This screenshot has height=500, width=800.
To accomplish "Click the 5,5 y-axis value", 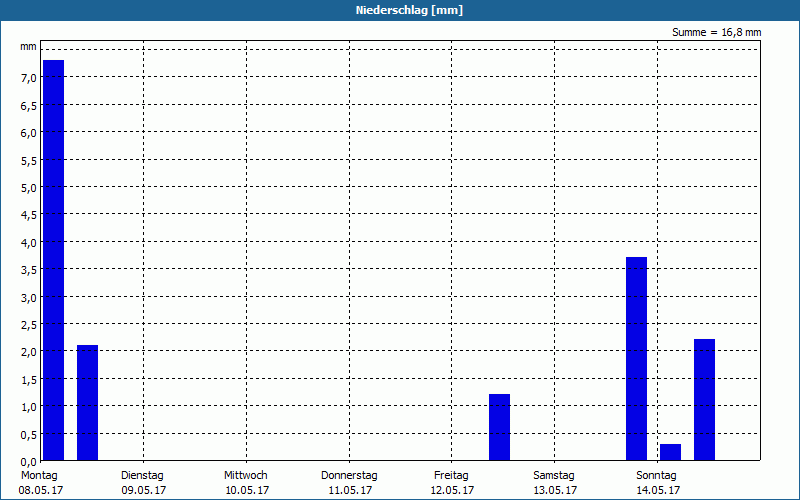I will [29, 161].
